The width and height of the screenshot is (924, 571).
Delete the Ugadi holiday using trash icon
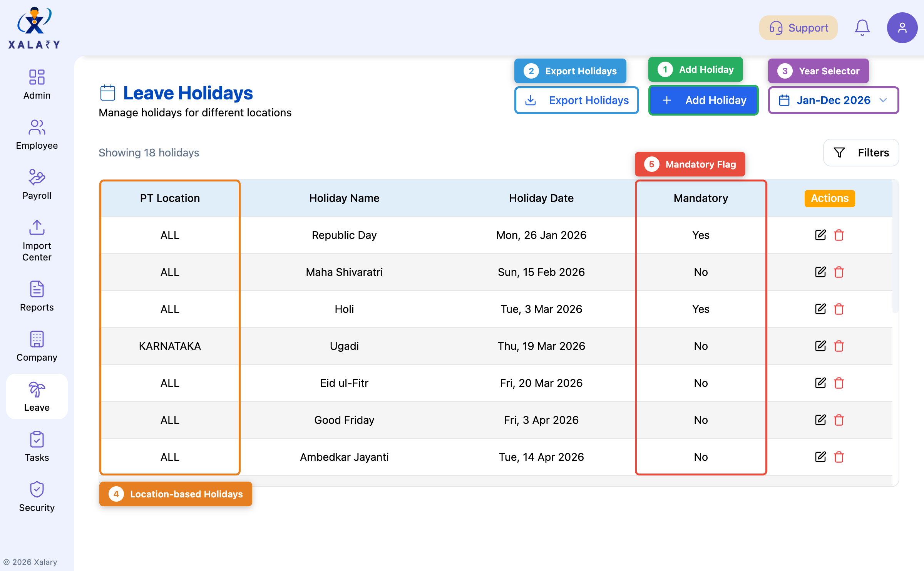tap(839, 346)
